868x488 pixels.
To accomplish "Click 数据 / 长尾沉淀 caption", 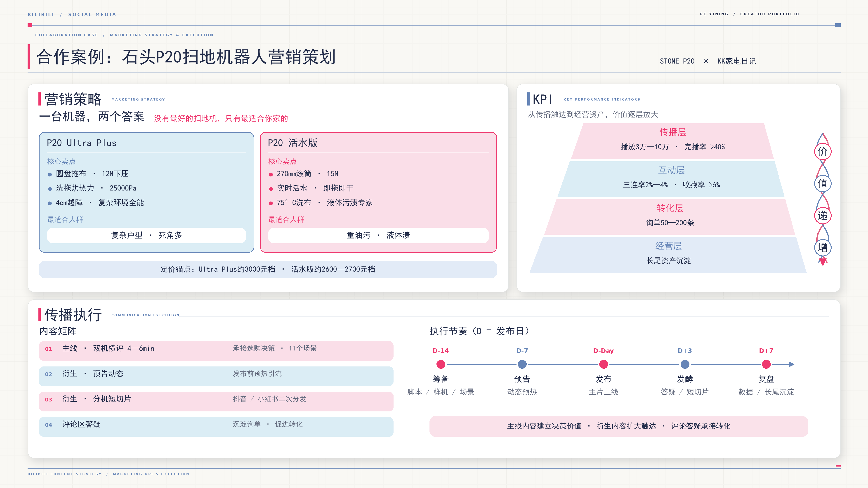I will (766, 392).
